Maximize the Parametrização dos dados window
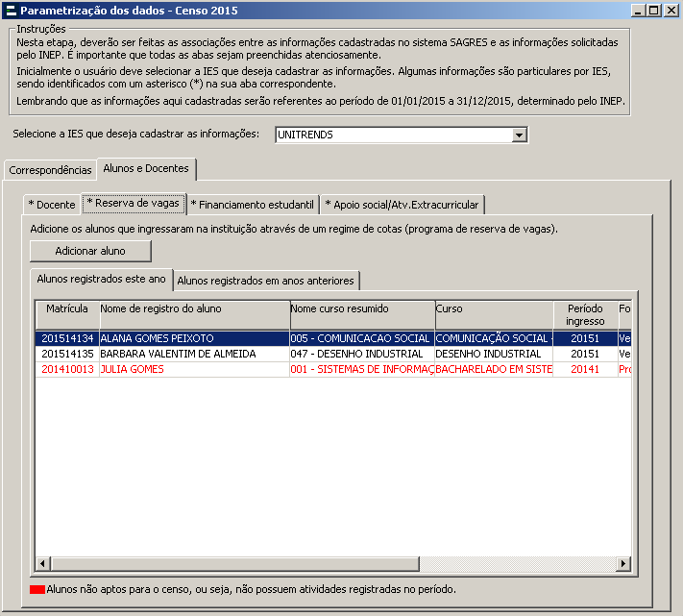The image size is (683, 616). point(654,11)
